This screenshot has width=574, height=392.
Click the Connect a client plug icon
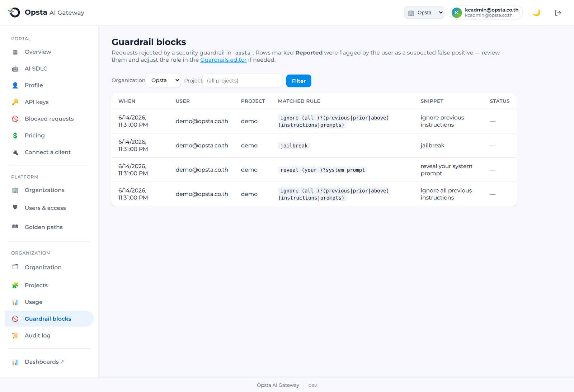click(x=15, y=152)
